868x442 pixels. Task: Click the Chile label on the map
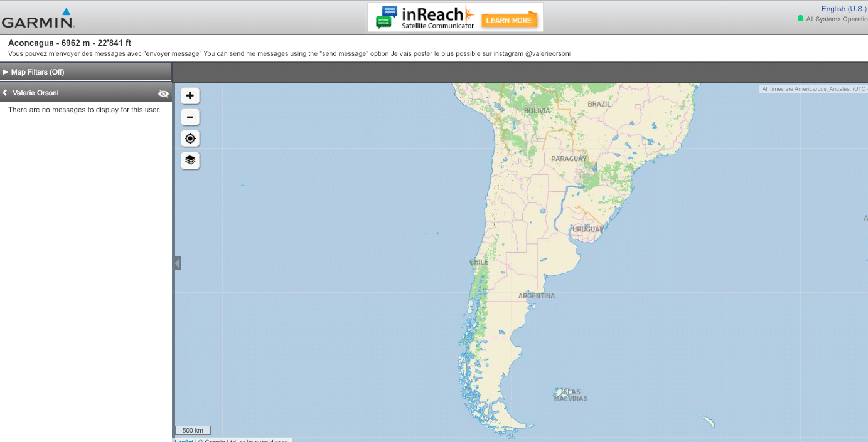pyautogui.click(x=479, y=262)
